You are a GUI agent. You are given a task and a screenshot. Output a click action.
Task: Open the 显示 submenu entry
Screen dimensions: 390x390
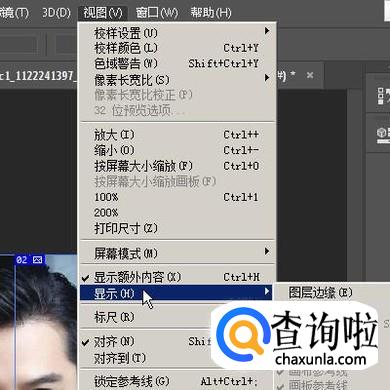176,293
